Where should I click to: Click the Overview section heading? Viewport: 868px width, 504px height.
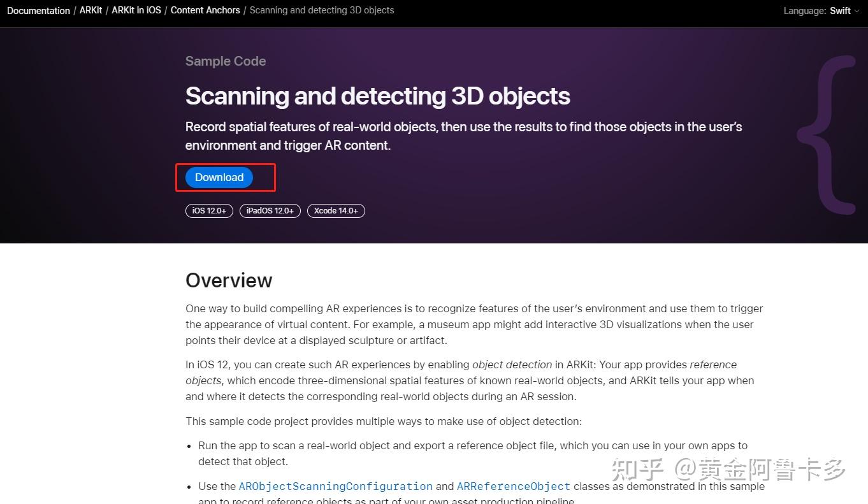click(x=229, y=280)
